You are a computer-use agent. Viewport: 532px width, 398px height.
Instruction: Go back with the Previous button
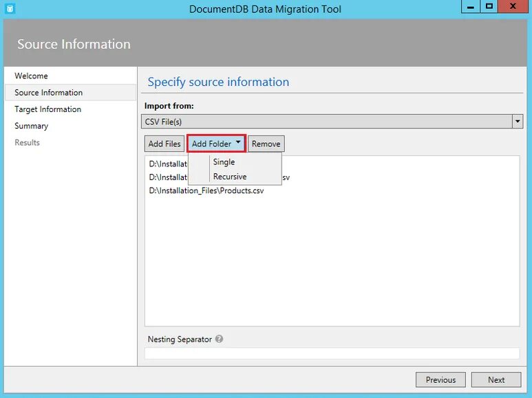[x=440, y=379]
